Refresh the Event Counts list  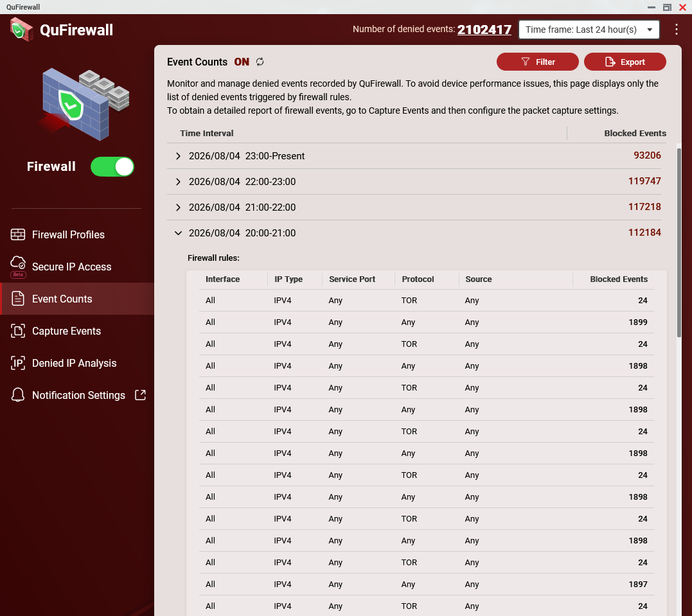pyautogui.click(x=260, y=62)
